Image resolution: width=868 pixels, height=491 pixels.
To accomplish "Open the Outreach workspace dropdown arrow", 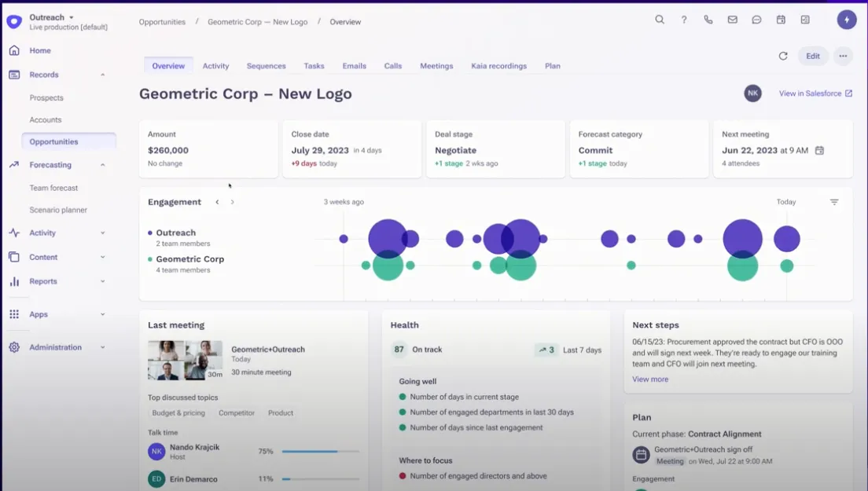I will [x=72, y=17].
